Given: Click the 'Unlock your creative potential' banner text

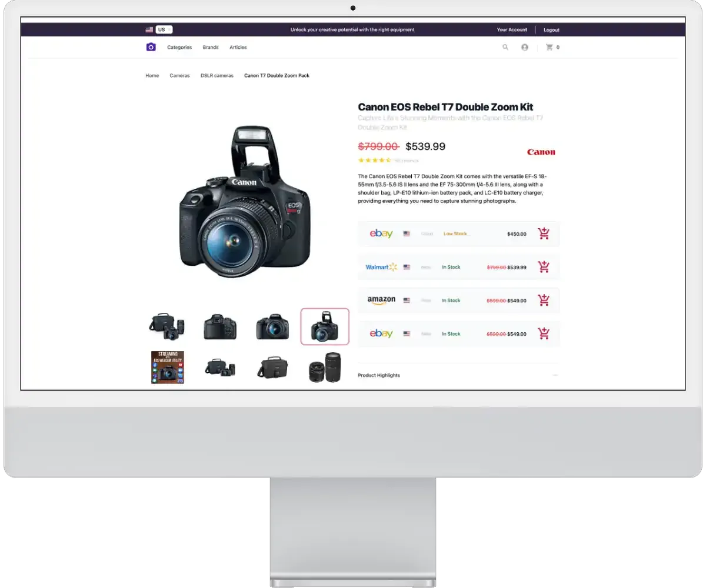Looking at the screenshot, I should (x=352, y=29).
